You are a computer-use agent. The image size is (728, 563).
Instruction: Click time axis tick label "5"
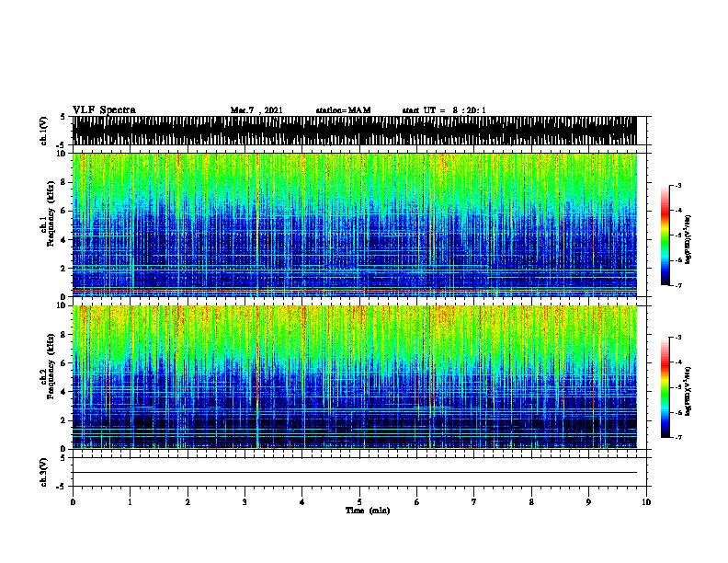359,501
